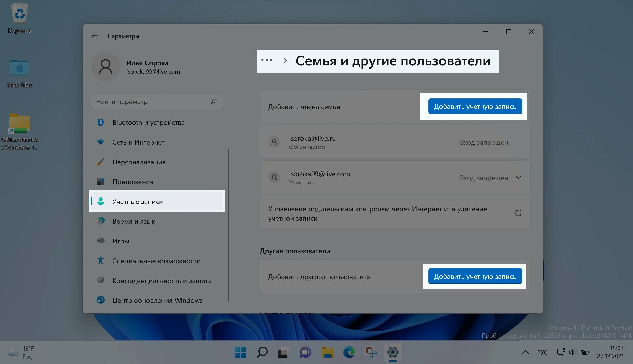Click the accessibility figure icon
Viewport: 633px width, 364px height.
[x=101, y=261]
